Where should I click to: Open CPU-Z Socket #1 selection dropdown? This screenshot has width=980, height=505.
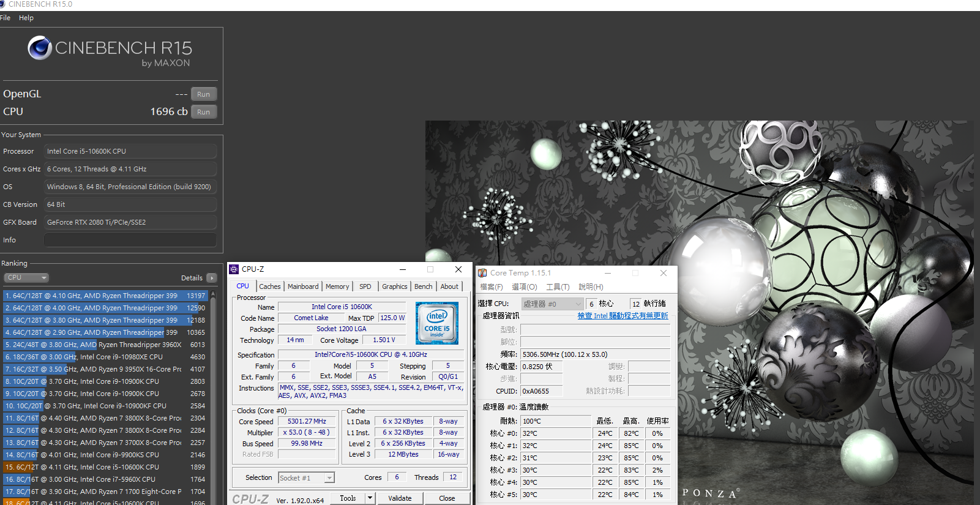(307, 478)
